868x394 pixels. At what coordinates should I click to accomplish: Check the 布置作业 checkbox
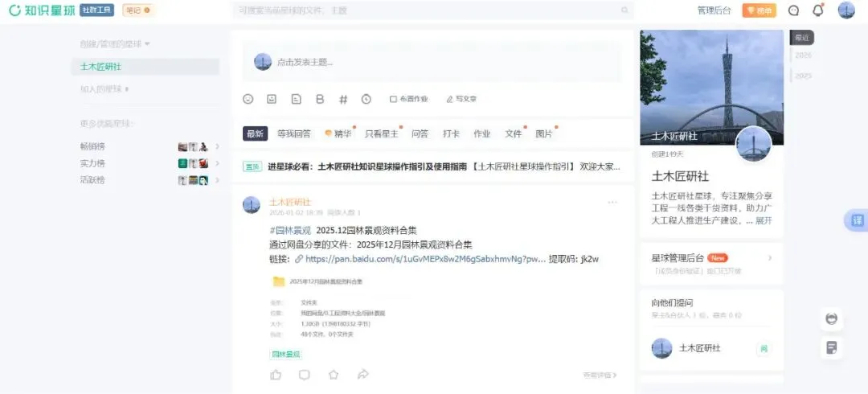[393, 99]
